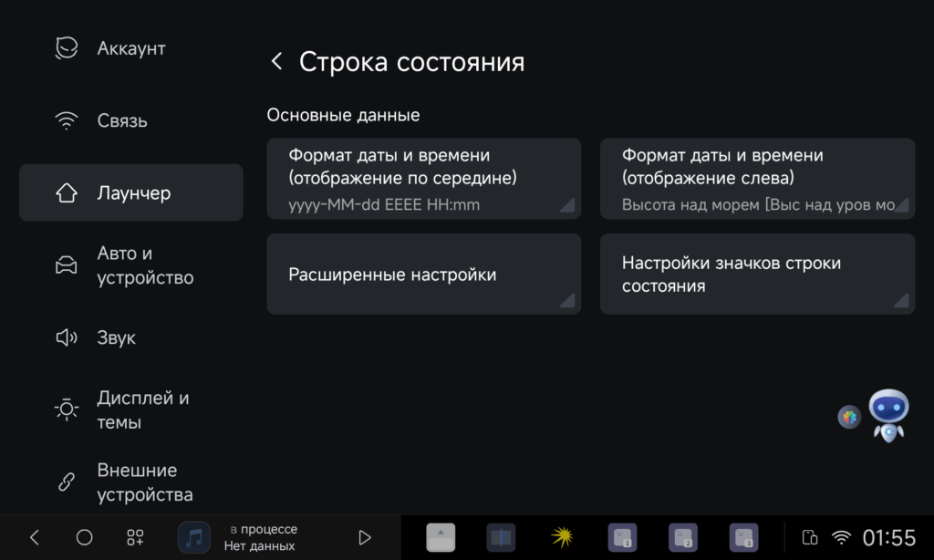
Task: Open the music player icon
Action: [194, 537]
